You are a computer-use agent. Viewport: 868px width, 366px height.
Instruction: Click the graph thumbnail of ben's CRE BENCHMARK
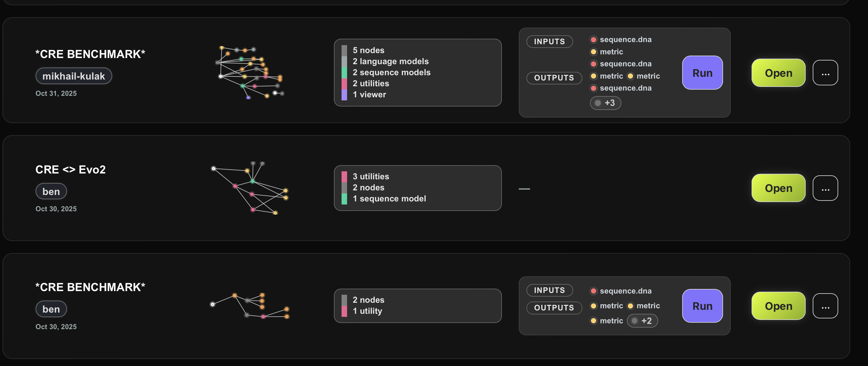tap(250, 306)
